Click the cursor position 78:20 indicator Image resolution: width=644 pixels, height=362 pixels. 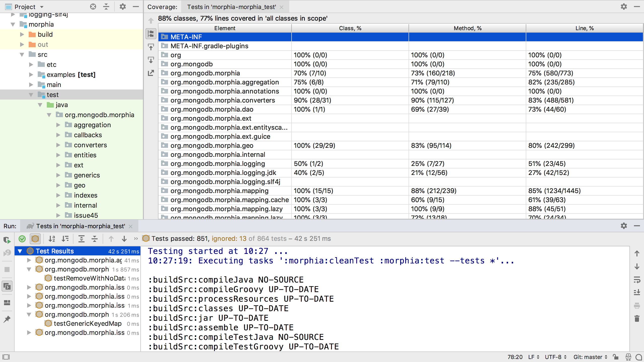(515, 357)
